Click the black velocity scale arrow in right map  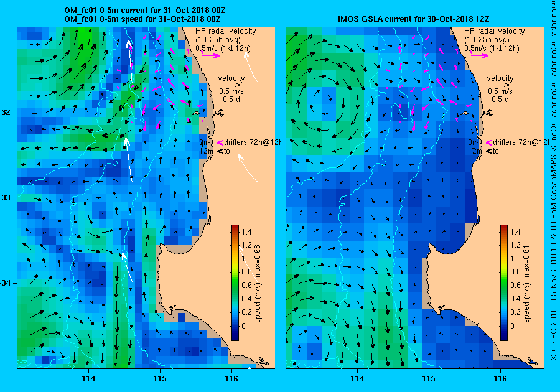[x=500, y=85]
